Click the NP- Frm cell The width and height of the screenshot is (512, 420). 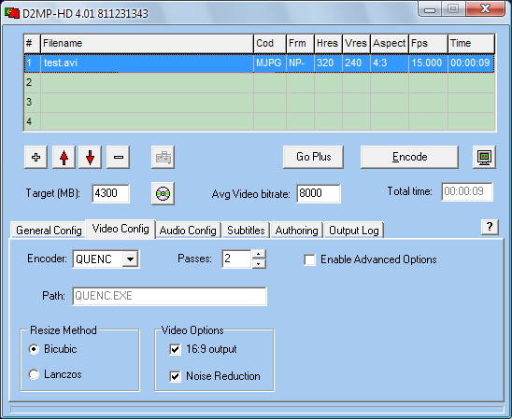(x=301, y=63)
